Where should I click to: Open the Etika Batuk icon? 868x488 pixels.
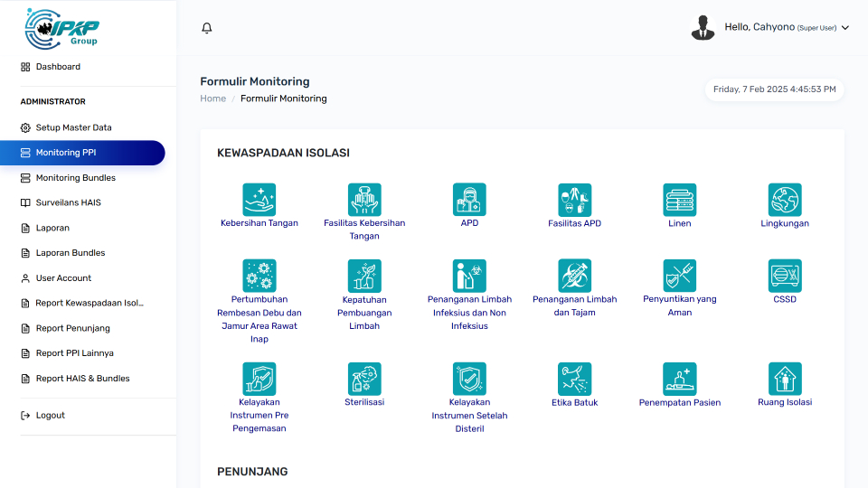click(574, 379)
